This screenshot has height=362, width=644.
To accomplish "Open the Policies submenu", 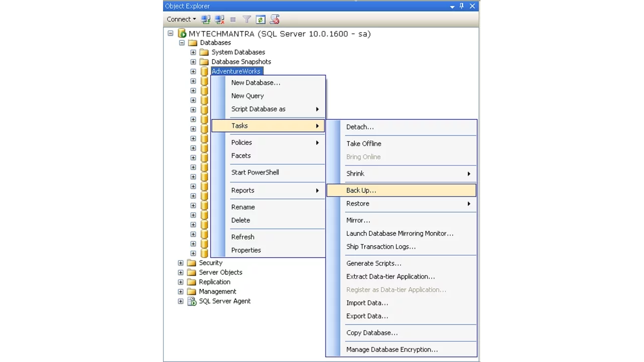I will tap(268, 142).
